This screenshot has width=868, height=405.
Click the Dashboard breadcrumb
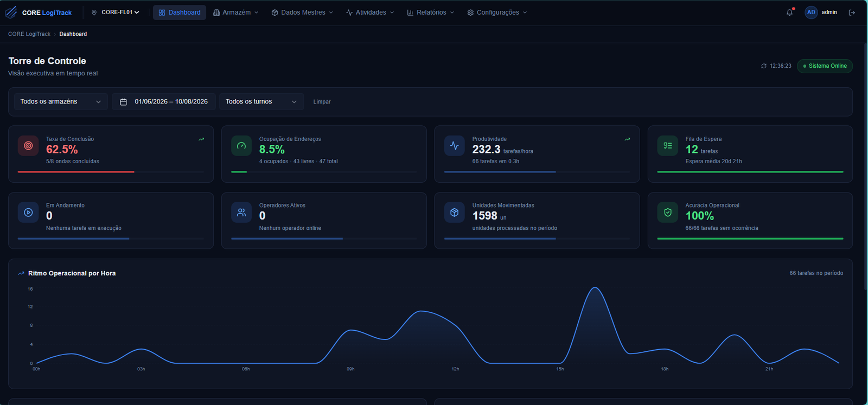pos(73,34)
